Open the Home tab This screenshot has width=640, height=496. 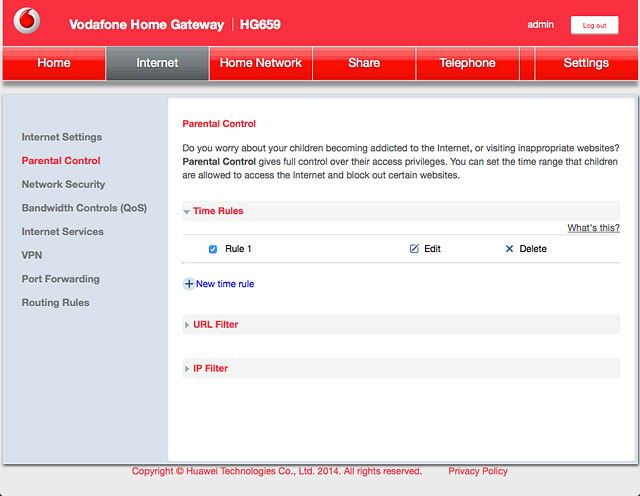click(54, 63)
